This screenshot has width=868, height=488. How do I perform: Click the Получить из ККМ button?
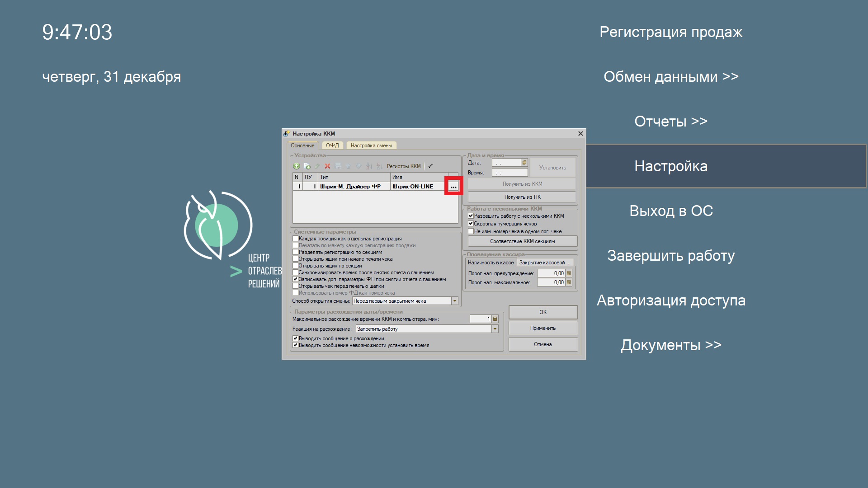(x=522, y=183)
